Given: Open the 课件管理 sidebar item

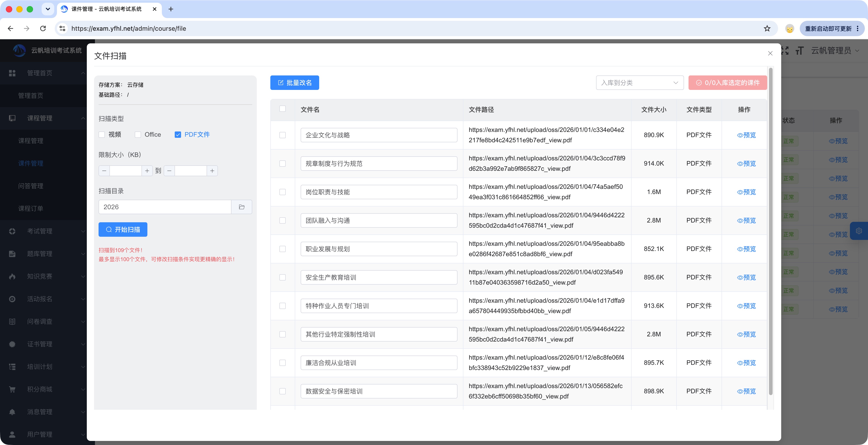Looking at the screenshot, I should (31, 163).
